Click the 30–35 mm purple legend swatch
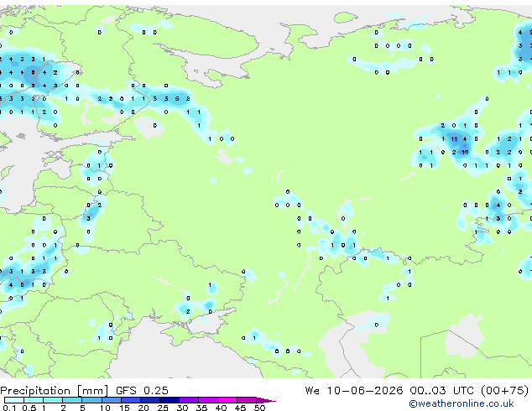This screenshot has height=411, width=532. coord(189,400)
